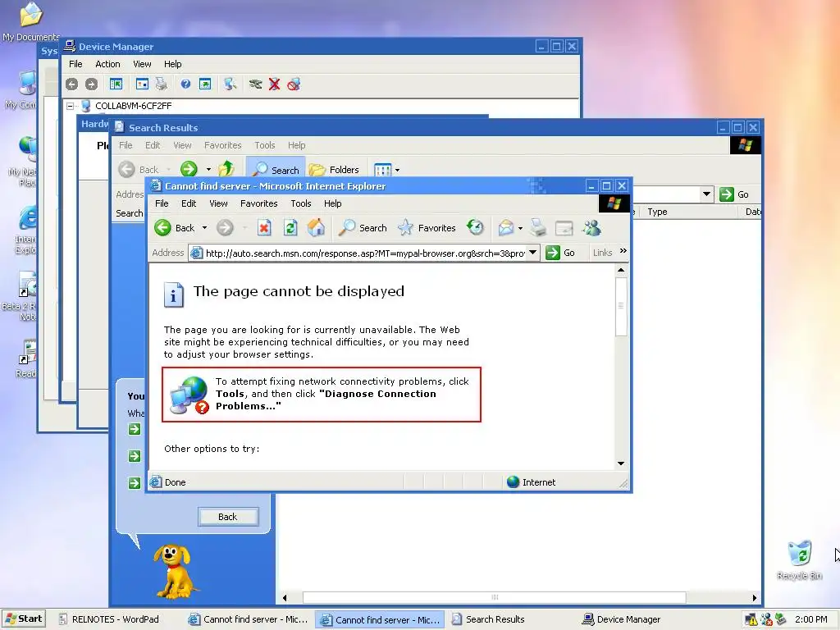Stop page loading with the red X icon
The width and height of the screenshot is (840, 630).
click(x=264, y=228)
